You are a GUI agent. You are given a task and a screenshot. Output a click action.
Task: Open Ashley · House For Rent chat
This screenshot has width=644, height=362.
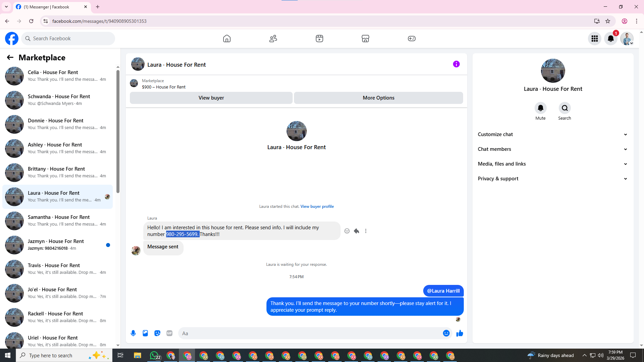point(57,148)
